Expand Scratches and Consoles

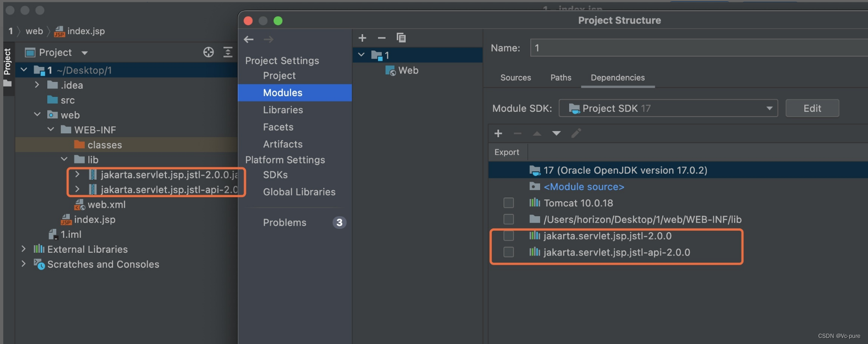(23, 264)
